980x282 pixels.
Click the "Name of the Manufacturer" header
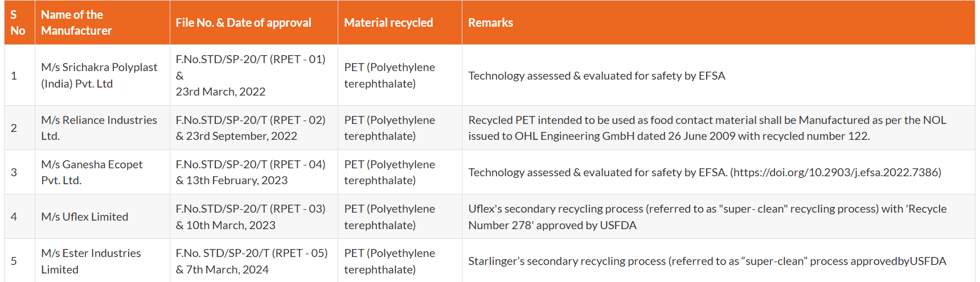76,23
